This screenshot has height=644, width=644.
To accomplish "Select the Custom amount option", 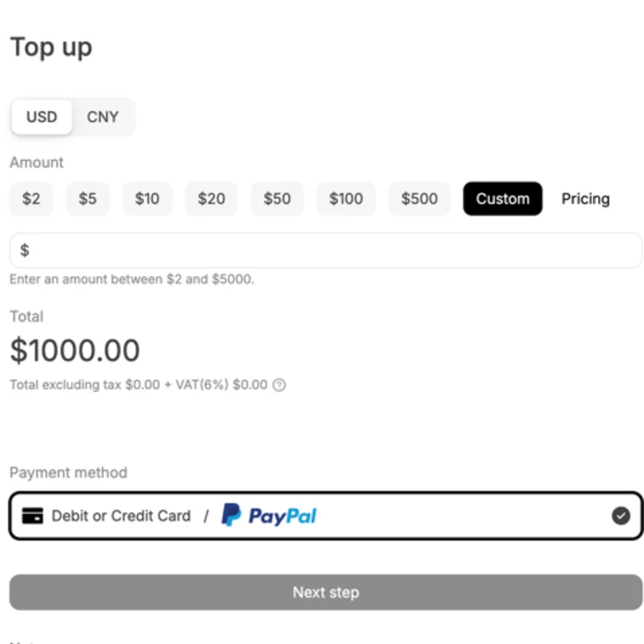I will 502,199.
